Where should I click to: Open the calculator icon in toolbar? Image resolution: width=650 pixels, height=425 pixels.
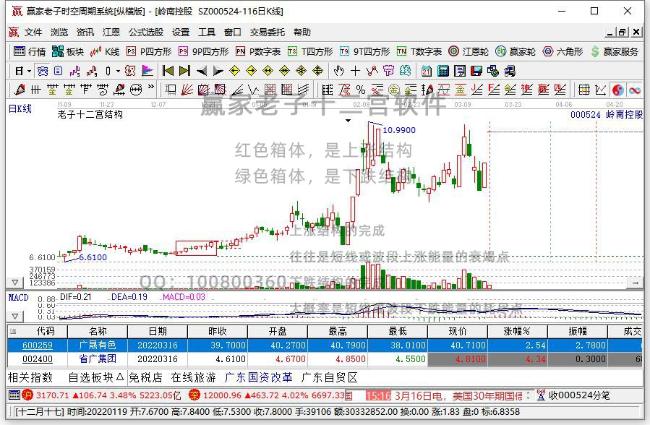tap(443, 71)
